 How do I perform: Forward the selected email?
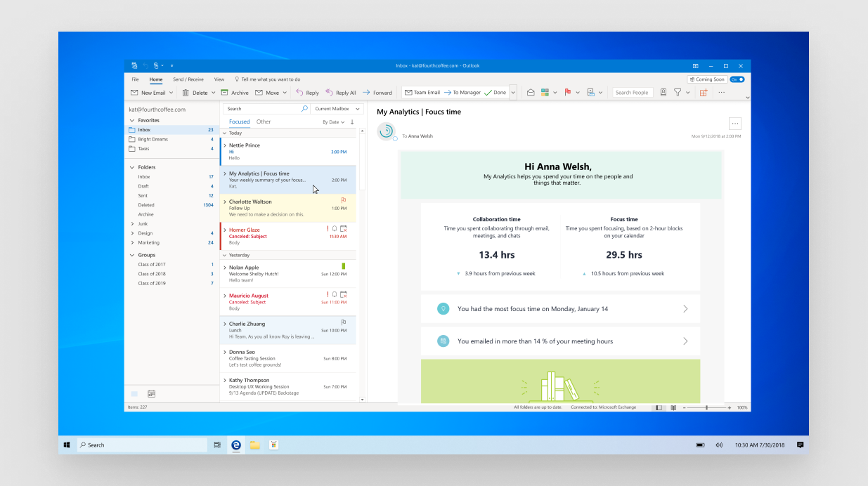point(377,93)
